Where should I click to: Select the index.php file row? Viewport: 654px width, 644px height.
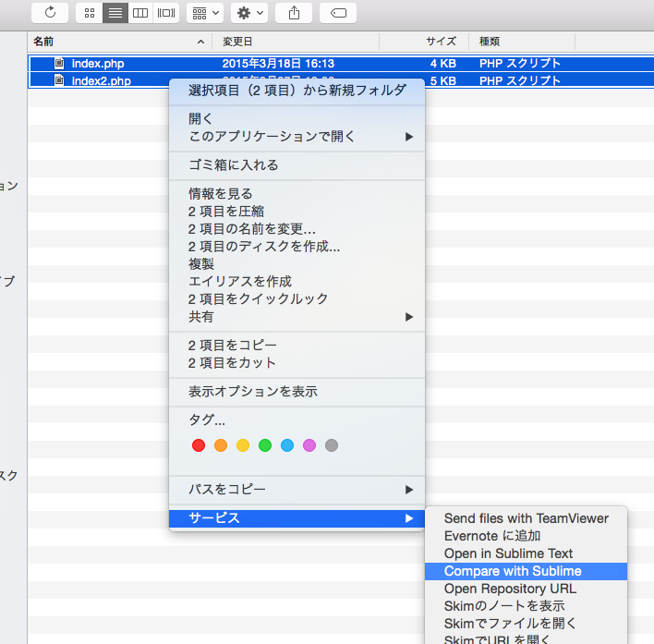pyautogui.click(x=341, y=64)
